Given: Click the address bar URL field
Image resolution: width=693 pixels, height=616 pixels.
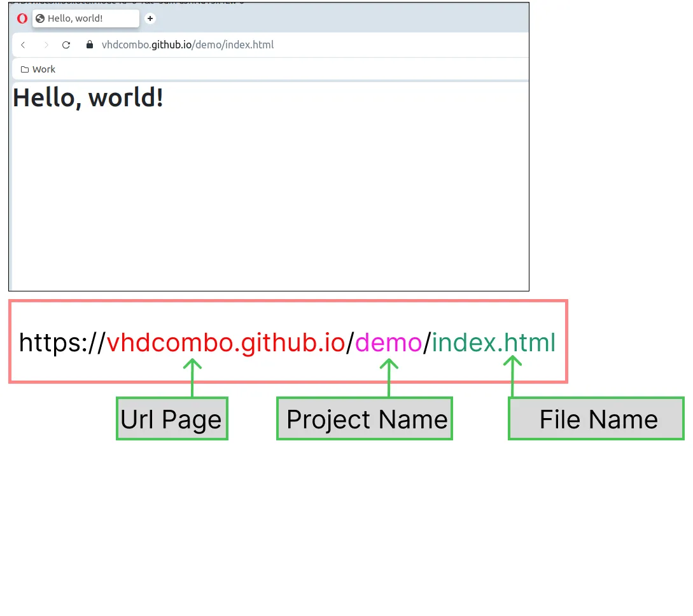Looking at the screenshot, I should click(x=187, y=45).
